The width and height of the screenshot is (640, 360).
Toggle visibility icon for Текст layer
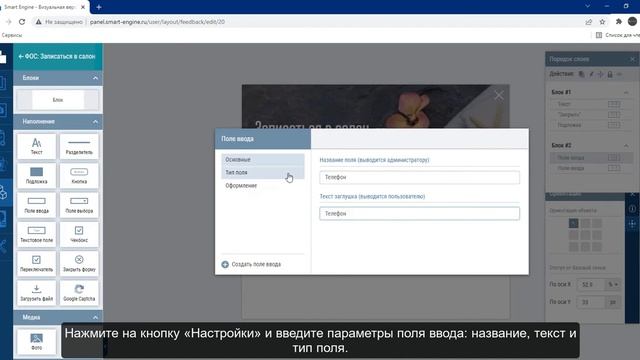pos(614,104)
